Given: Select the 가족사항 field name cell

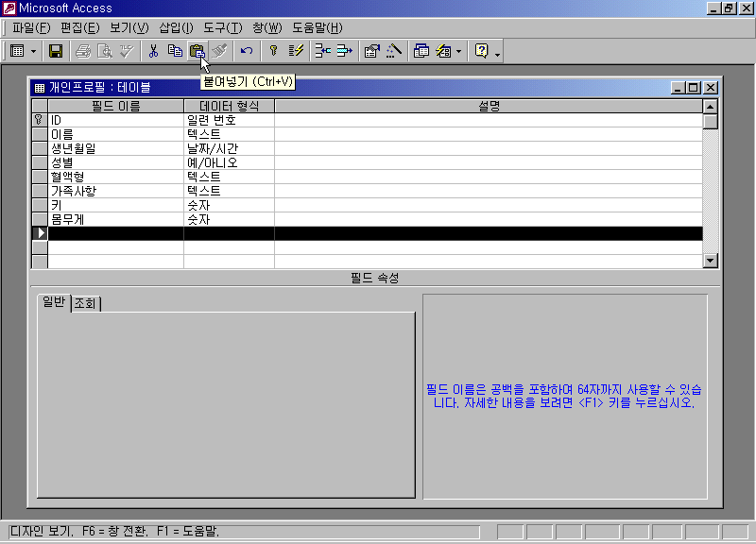Looking at the screenshot, I should (115, 191).
